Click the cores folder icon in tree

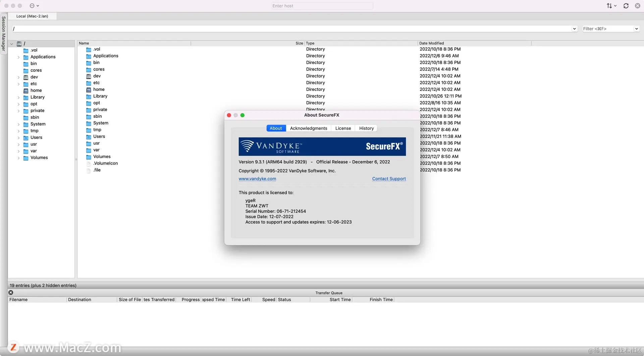coord(26,70)
